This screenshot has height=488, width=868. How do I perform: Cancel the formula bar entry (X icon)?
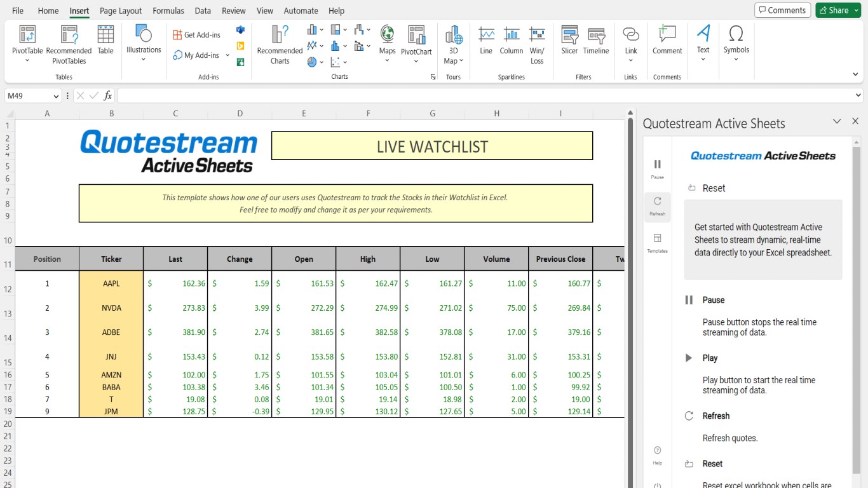[x=80, y=95]
